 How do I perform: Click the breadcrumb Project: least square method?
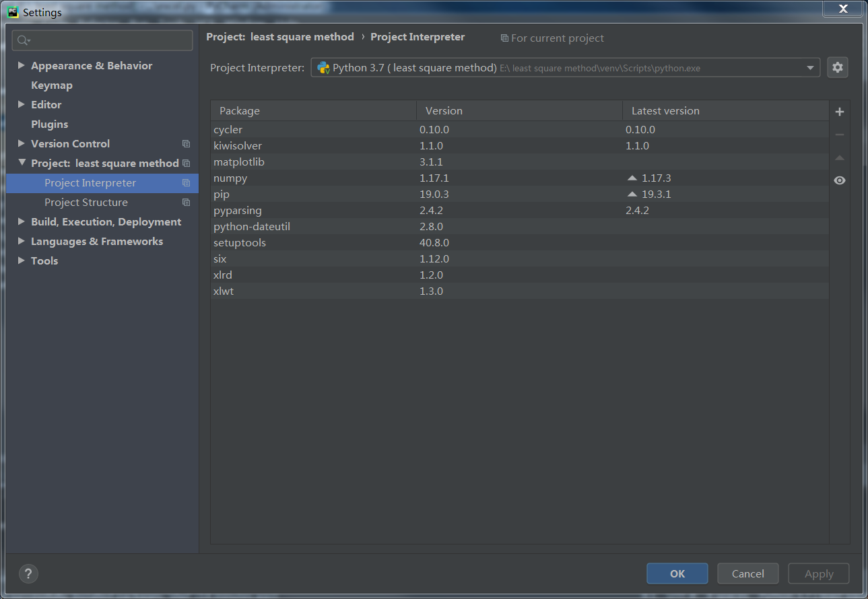(x=280, y=37)
